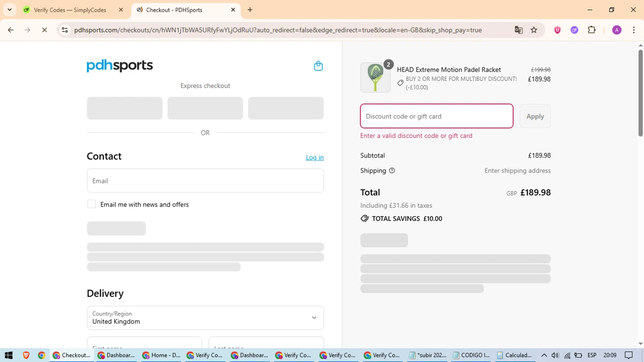Click the pdhsports logo

pyautogui.click(x=120, y=65)
